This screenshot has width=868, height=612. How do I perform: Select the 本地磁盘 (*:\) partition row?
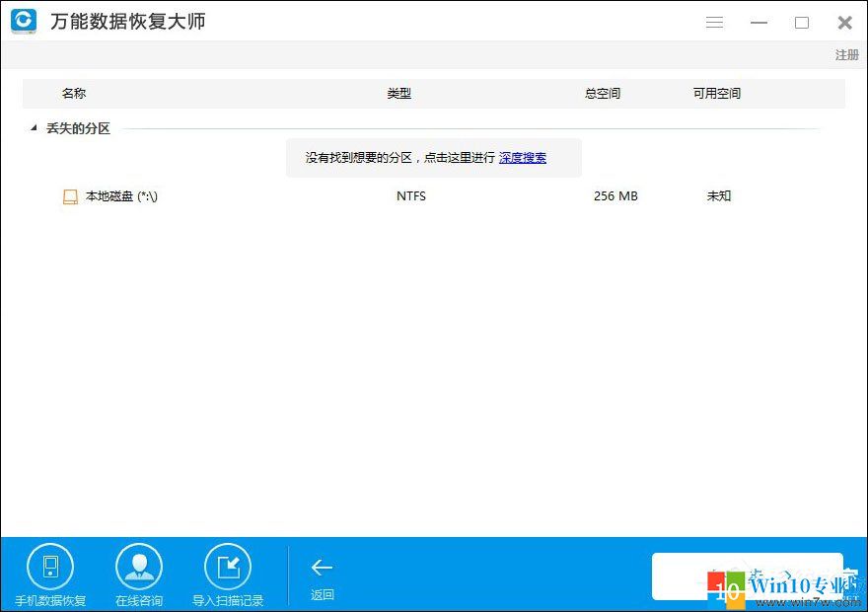(x=120, y=195)
